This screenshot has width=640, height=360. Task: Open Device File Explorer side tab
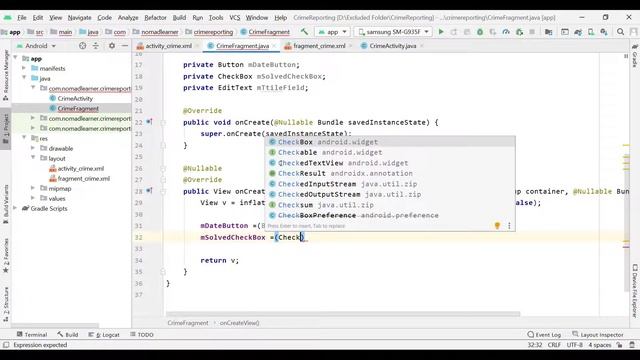635,291
